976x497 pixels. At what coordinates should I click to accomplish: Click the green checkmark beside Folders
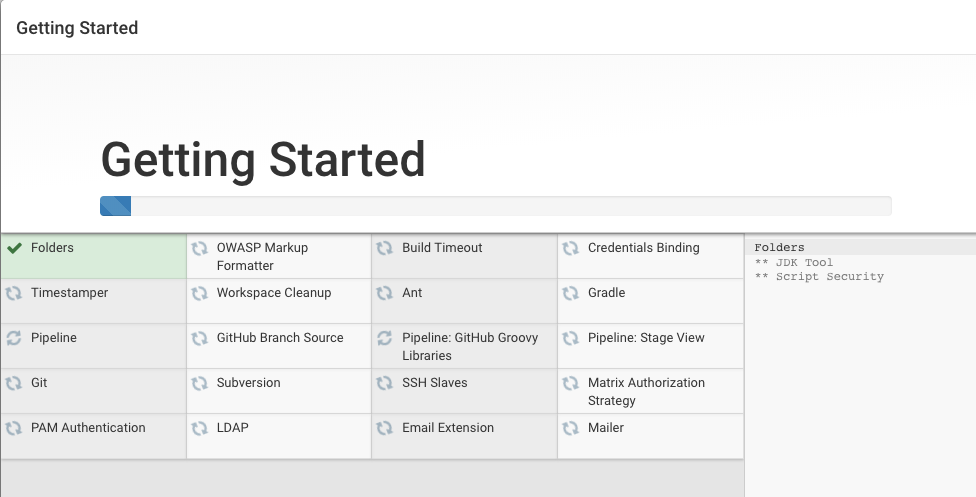(x=14, y=248)
